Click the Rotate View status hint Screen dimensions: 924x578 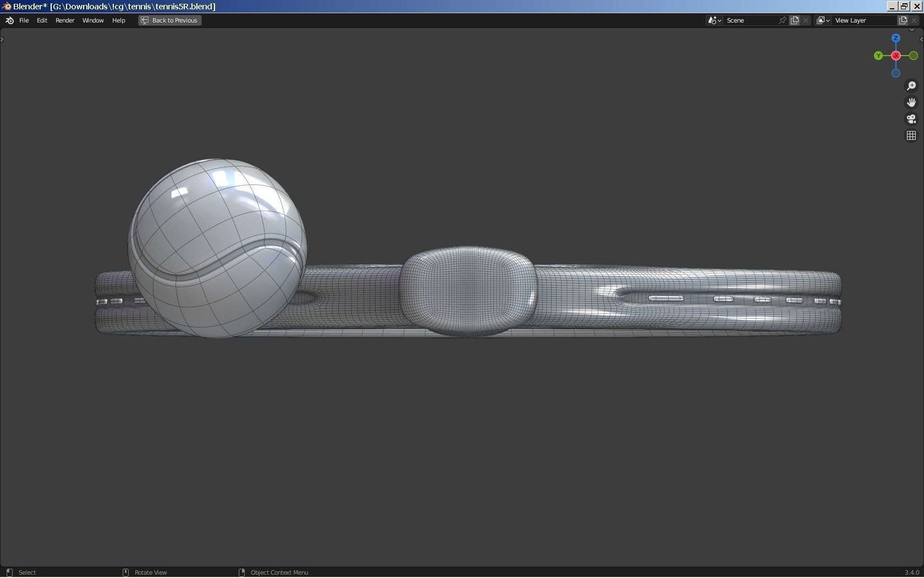tap(151, 572)
